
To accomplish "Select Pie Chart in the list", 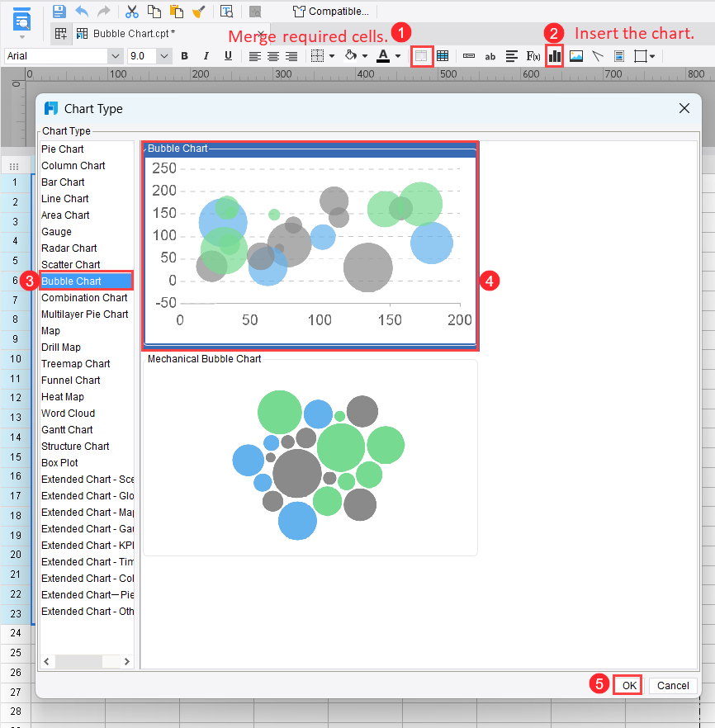I will 63,149.
